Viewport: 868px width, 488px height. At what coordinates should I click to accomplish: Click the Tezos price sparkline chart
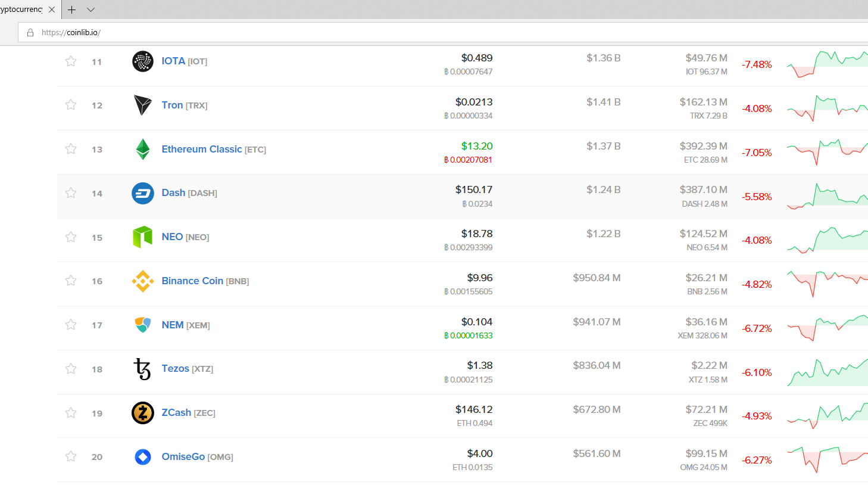(x=828, y=372)
